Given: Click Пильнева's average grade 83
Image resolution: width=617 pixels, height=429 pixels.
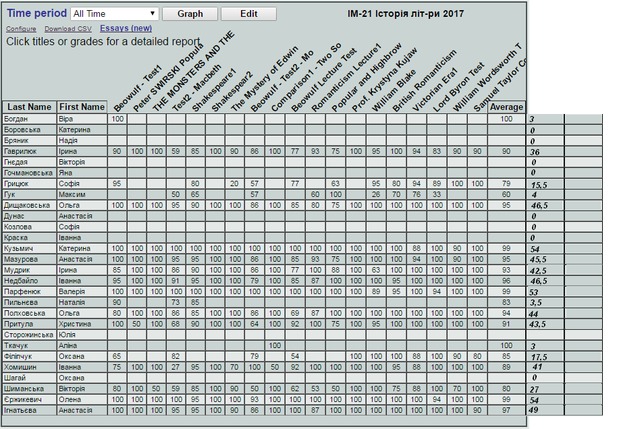Looking at the screenshot, I should click(x=506, y=302).
